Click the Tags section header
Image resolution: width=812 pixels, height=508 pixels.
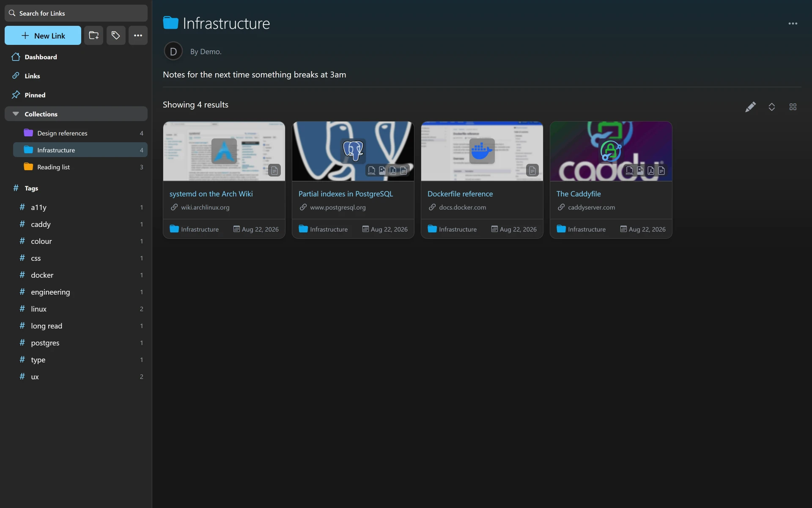tap(76, 188)
